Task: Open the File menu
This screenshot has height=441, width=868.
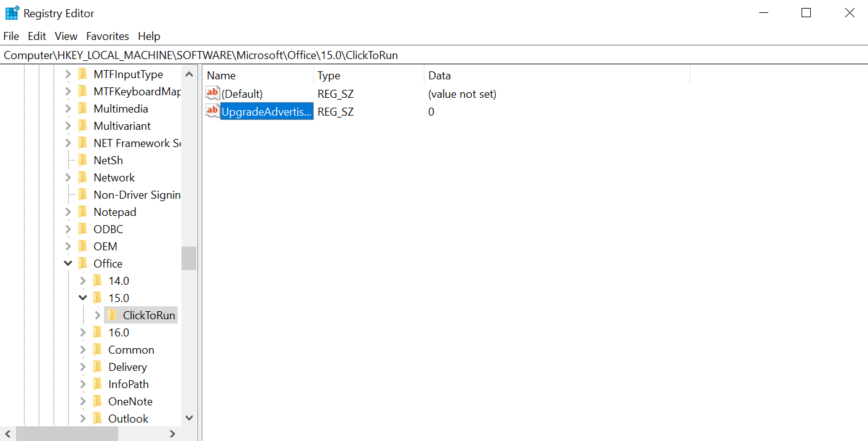Action: pyautogui.click(x=11, y=36)
